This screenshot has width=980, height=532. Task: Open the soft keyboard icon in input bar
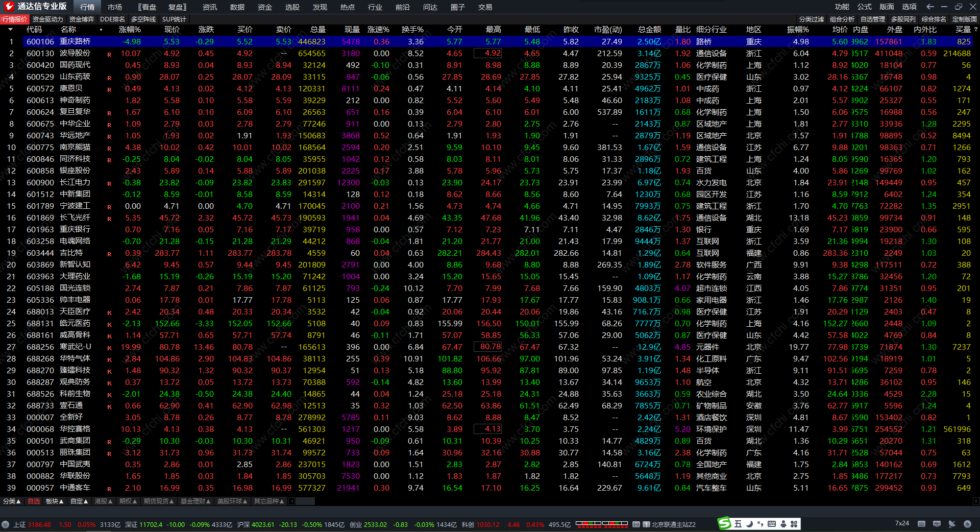click(x=772, y=524)
